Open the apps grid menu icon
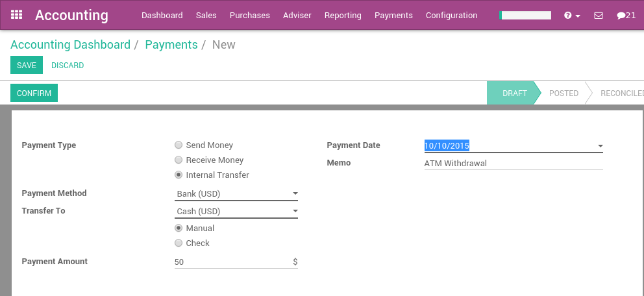The image size is (644, 296). coord(17,15)
